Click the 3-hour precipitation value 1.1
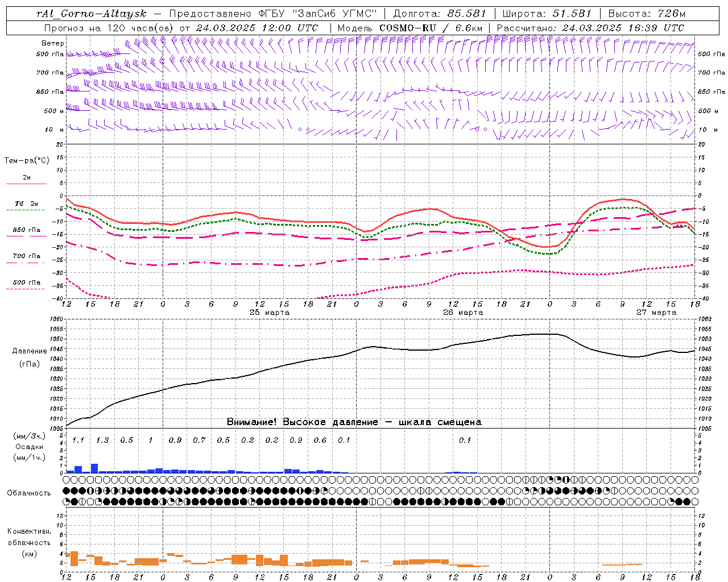This screenshot has width=728, height=582. click(x=78, y=440)
